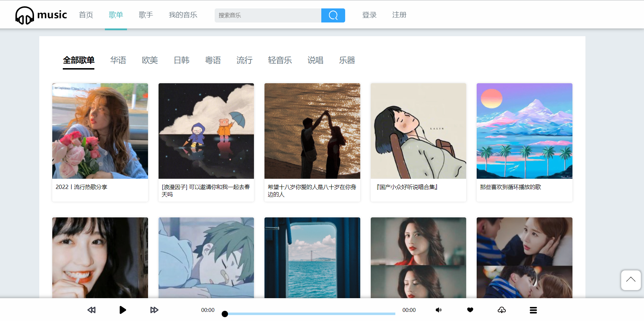Show 说唱 playlists only

315,60
